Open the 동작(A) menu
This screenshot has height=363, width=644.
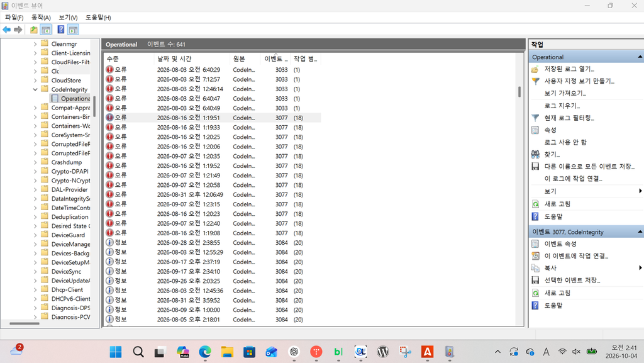point(41,17)
